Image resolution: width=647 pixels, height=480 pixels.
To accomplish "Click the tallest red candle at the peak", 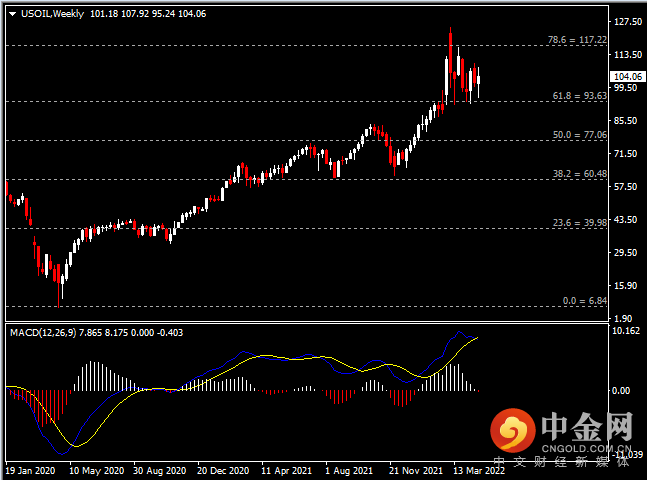I will coord(451,54).
